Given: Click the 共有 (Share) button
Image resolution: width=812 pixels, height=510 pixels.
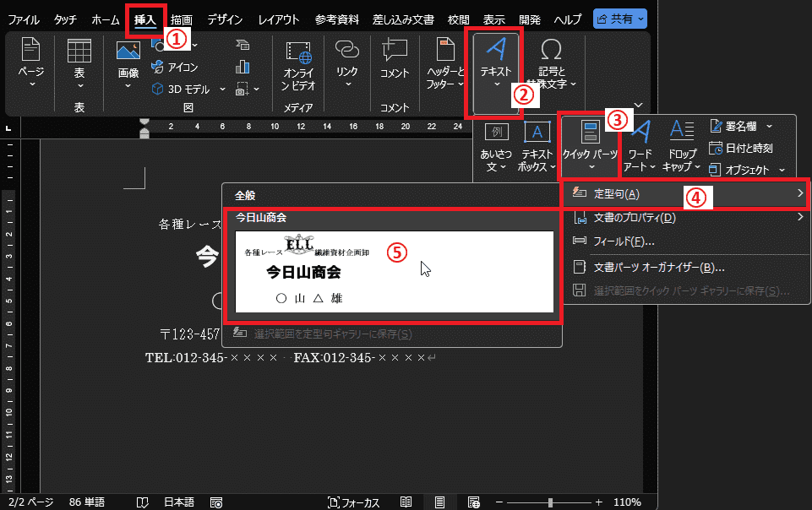Looking at the screenshot, I should [x=619, y=19].
